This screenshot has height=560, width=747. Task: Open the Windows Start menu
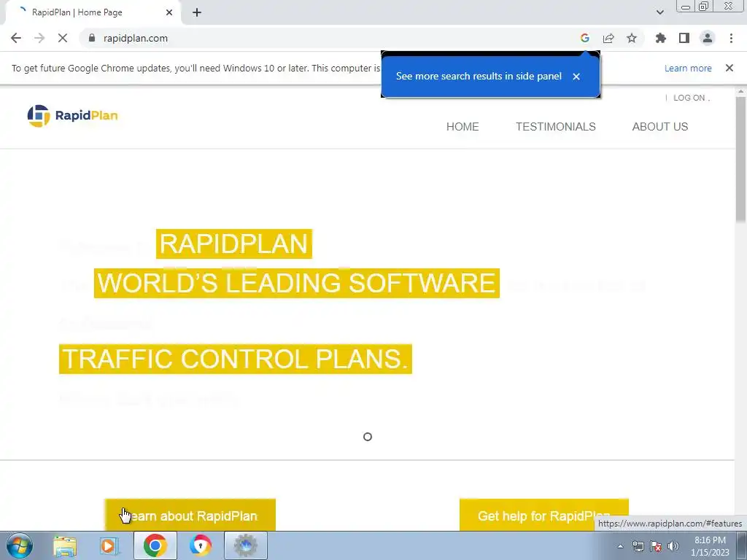(x=19, y=545)
